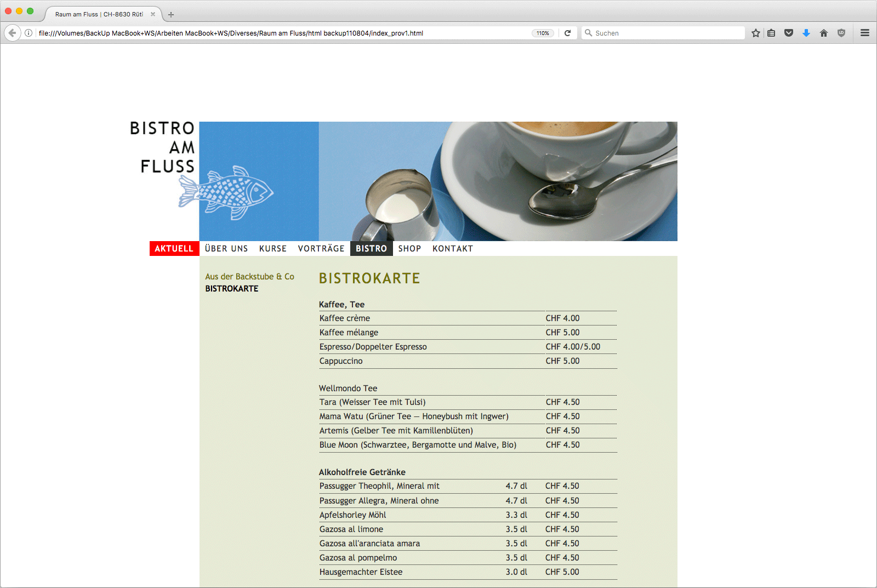Click the coffee cup header photo
The height and width of the screenshot is (588, 877).
click(498, 181)
